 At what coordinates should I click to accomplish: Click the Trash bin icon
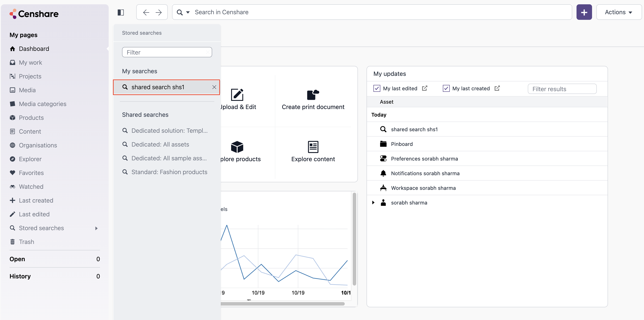(13, 242)
